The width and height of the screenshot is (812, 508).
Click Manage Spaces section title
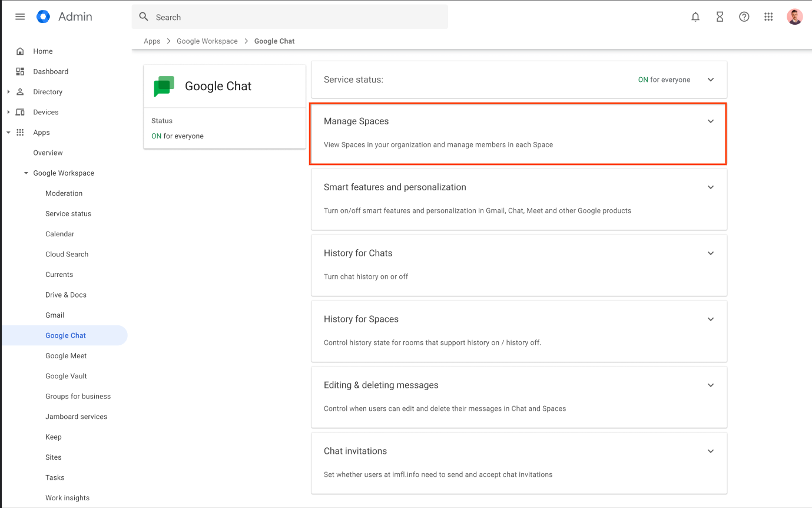pos(356,121)
